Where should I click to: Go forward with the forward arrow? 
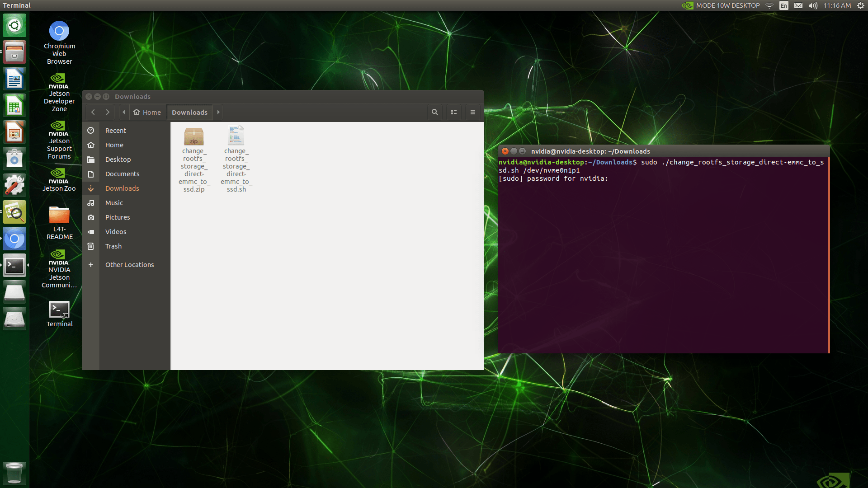(x=108, y=112)
